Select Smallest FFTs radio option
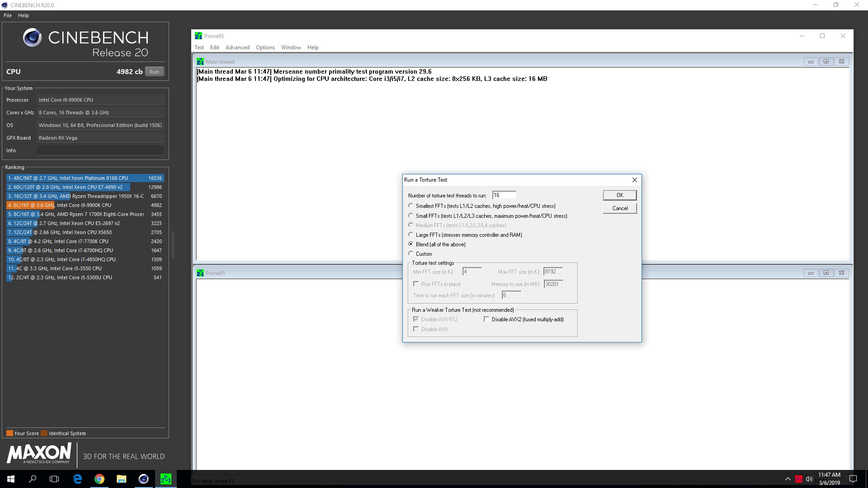Image resolution: width=868 pixels, height=488 pixels. click(410, 206)
